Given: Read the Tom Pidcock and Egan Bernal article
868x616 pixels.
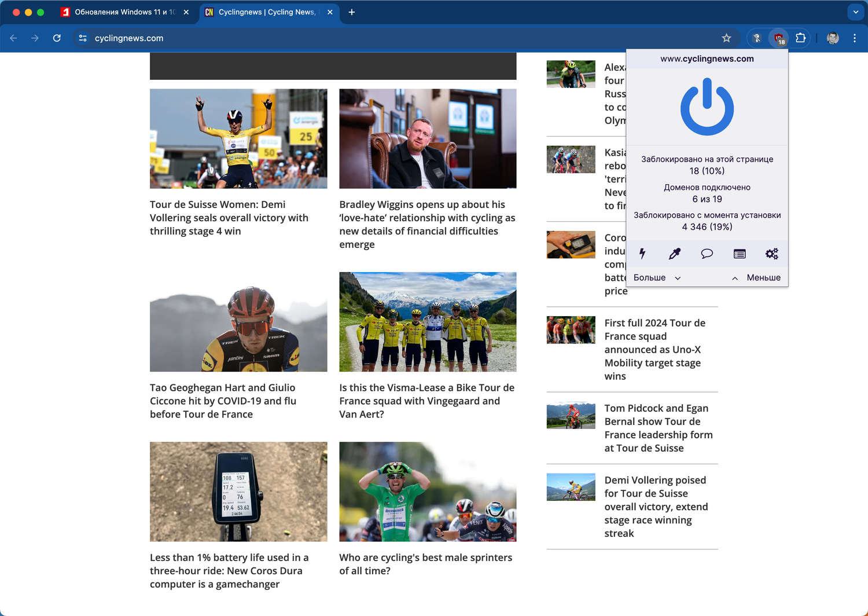Looking at the screenshot, I should tap(659, 428).
